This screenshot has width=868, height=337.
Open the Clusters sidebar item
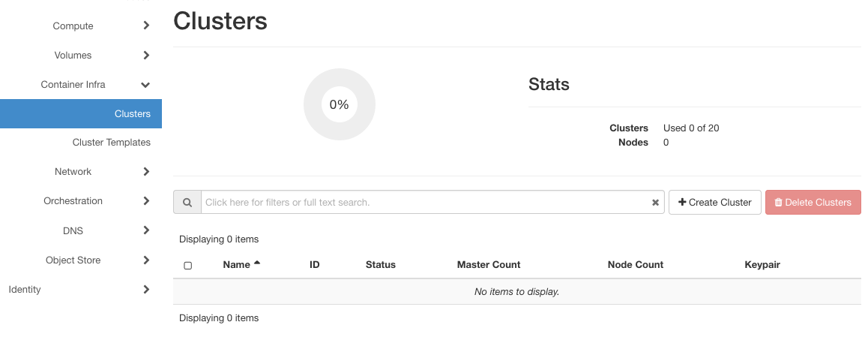tap(132, 114)
